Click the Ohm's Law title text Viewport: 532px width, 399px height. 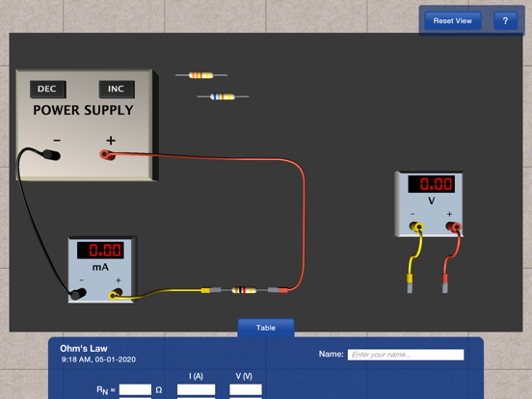pos(84,349)
